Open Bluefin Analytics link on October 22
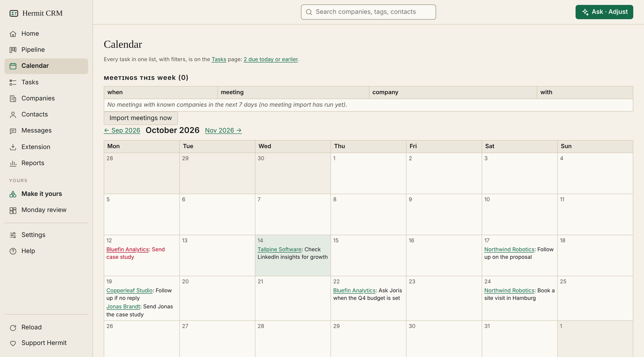The width and height of the screenshot is (644, 357). [x=354, y=291]
